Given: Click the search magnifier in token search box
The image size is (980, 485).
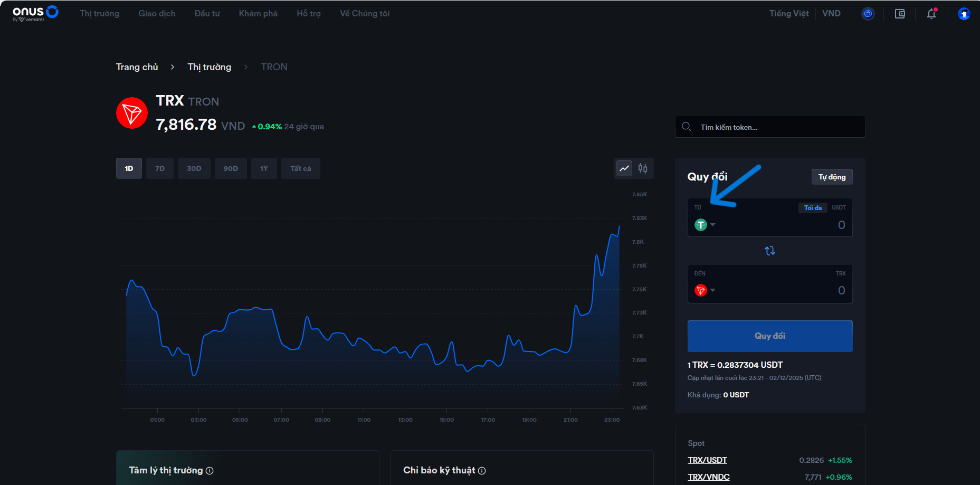Looking at the screenshot, I should click(x=687, y=127).
